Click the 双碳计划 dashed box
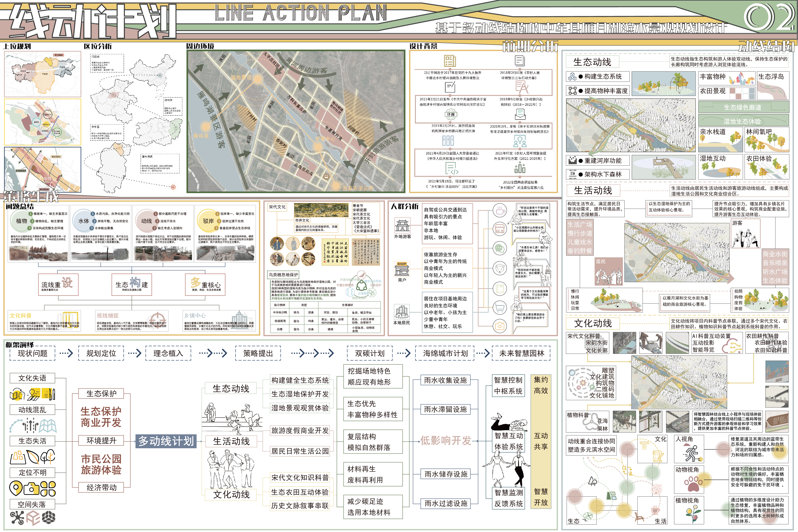This screenshot has width=798, height=532. [x=370, y=353]
